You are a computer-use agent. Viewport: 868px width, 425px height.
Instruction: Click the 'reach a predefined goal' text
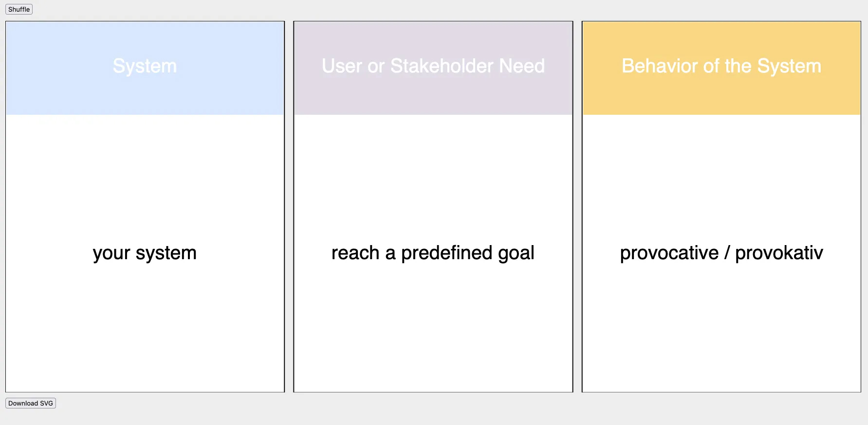click(x=433, y=253)
